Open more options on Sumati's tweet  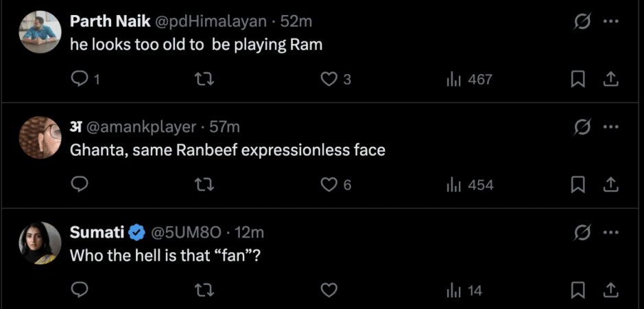[610, 232]
